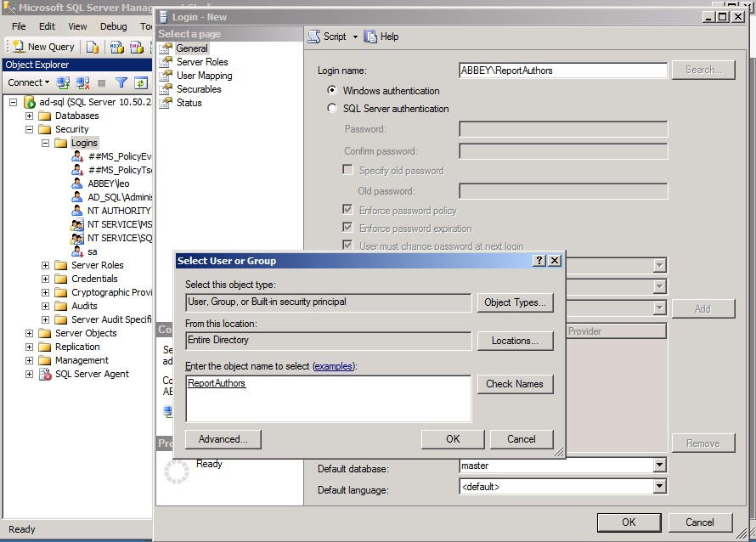Click the filter funnel icon in Object Explorer
756x542 pixels.
click(x=121, y=83)
